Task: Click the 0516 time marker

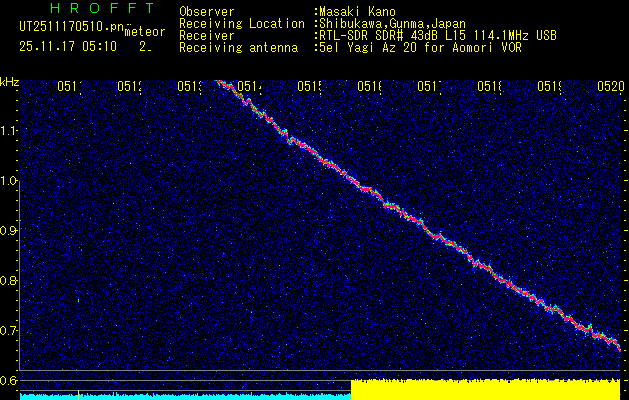Action: (369, 86)
